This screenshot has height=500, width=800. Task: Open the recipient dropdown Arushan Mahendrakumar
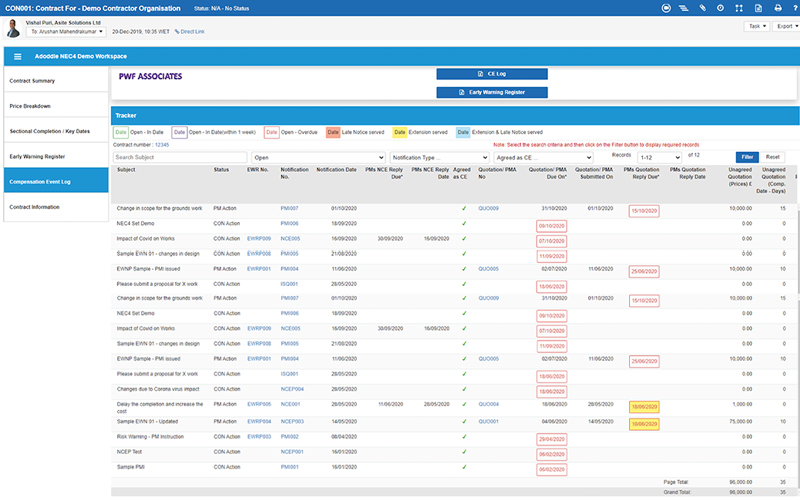[x=66, y=32]
